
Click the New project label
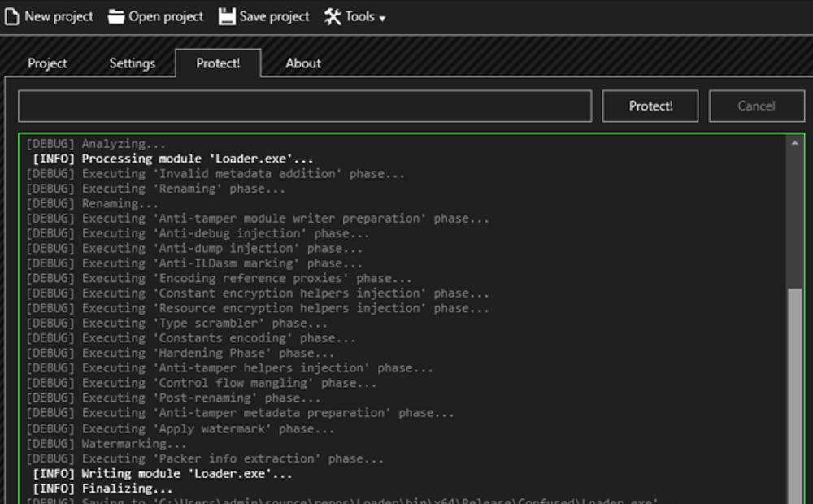[x=59, y=16]
